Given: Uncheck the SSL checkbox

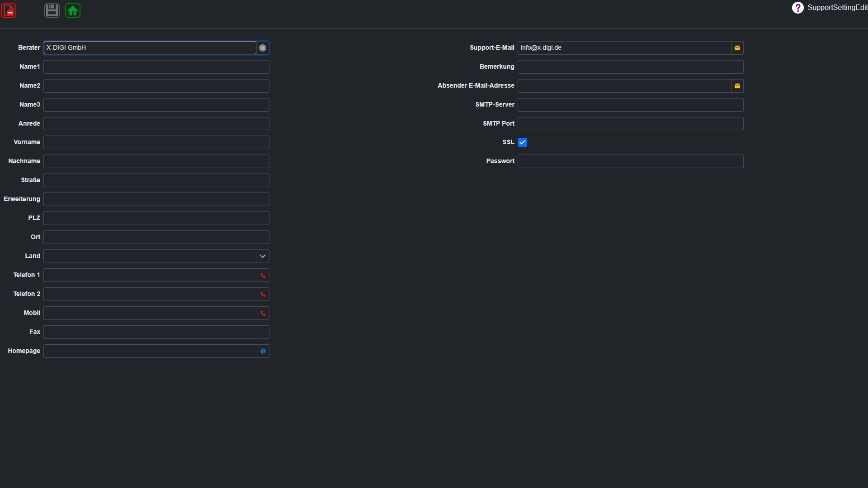Looking at the screenshot, I should [x=523, y=142].
